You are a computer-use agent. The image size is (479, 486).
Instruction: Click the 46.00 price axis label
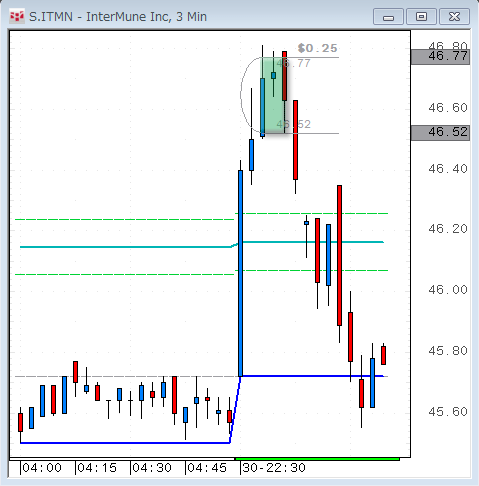pyautogui.click(x=448, y=289)
